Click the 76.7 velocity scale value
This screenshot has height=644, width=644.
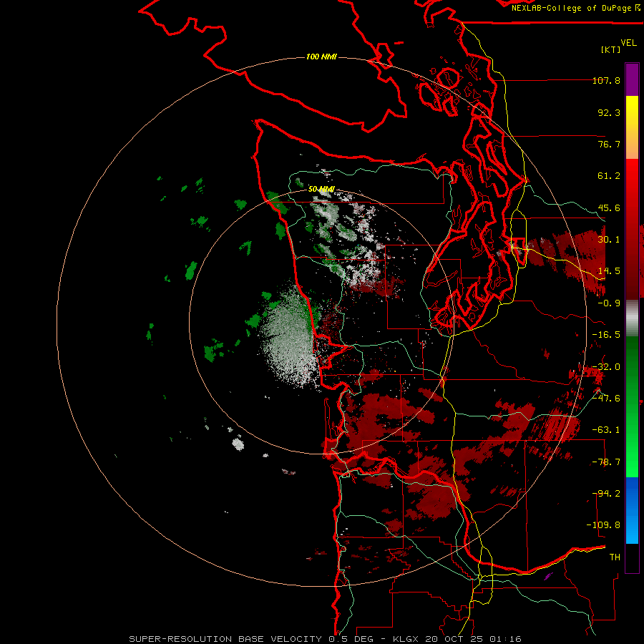(x=609, y=144)
